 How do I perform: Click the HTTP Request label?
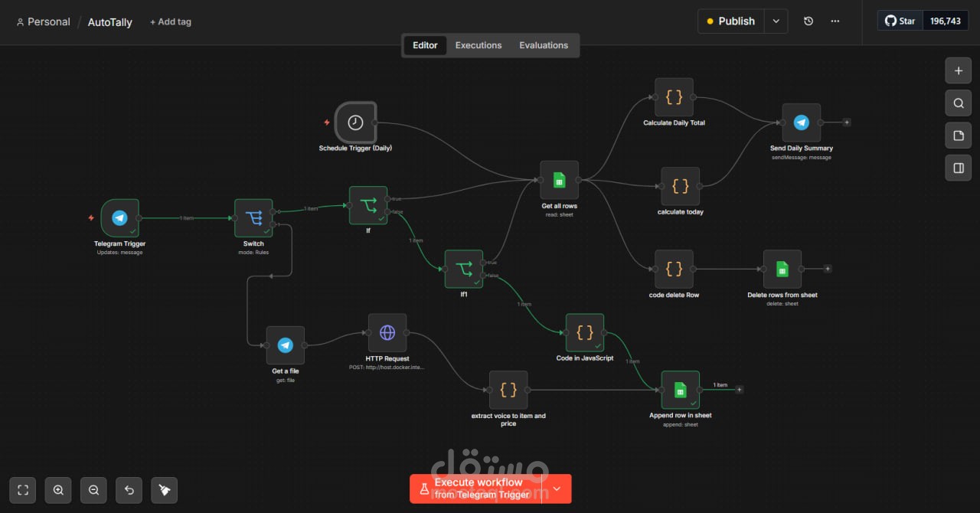(x=387, y=358)
